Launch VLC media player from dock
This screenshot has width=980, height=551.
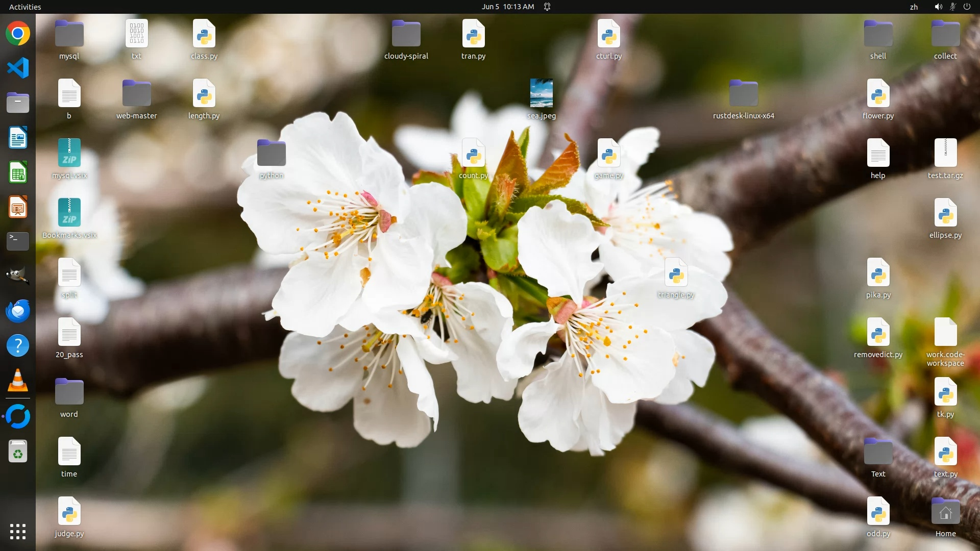(18, 381)
